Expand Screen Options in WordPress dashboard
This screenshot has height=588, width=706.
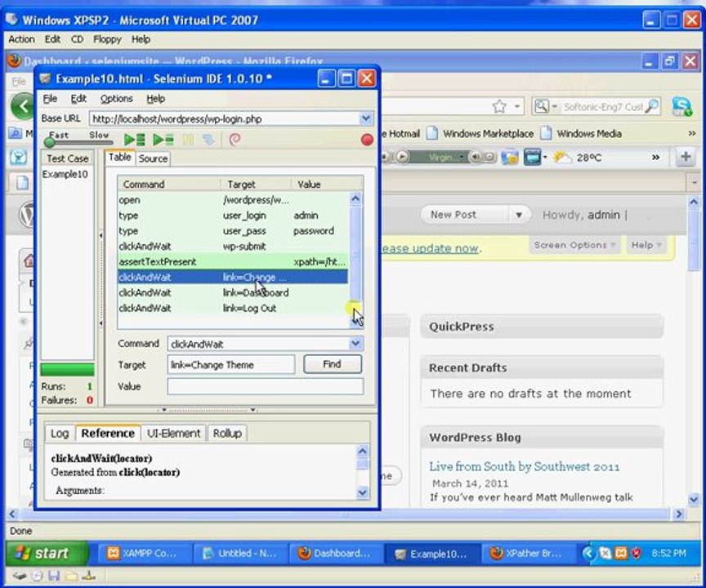[x=574, y=245]
